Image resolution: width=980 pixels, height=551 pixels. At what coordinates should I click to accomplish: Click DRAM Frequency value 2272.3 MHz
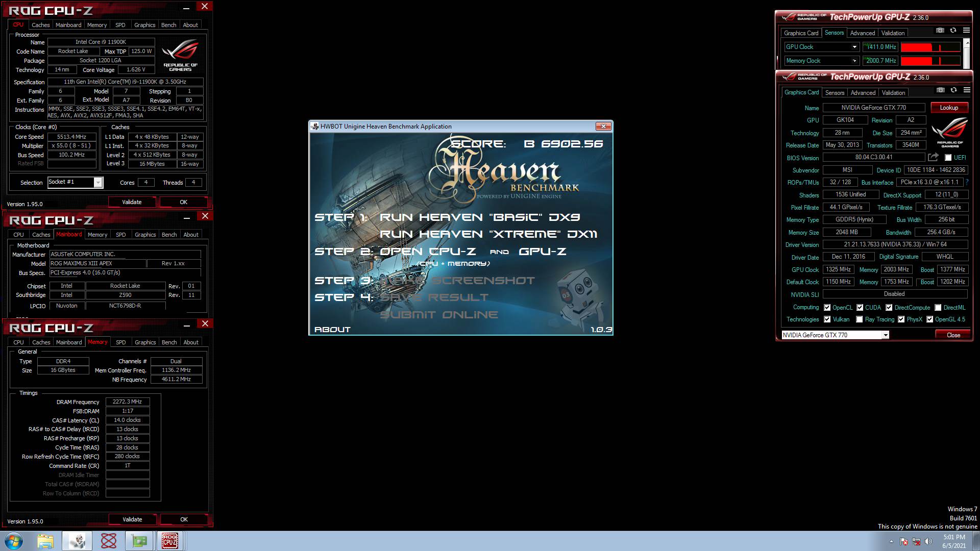[128, 402]
